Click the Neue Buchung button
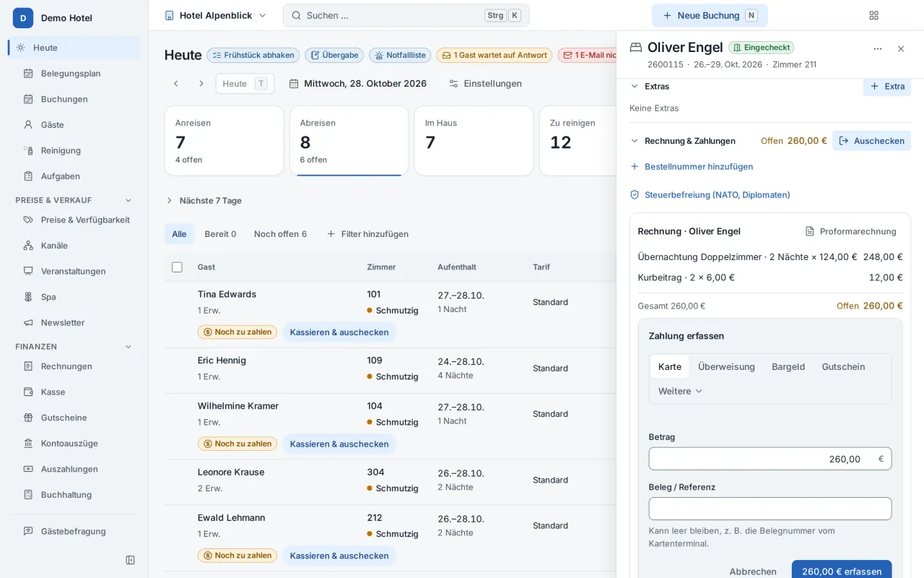The height and width of the screenshot is (578, 924). pyautogui.click(x=710, y=15)
